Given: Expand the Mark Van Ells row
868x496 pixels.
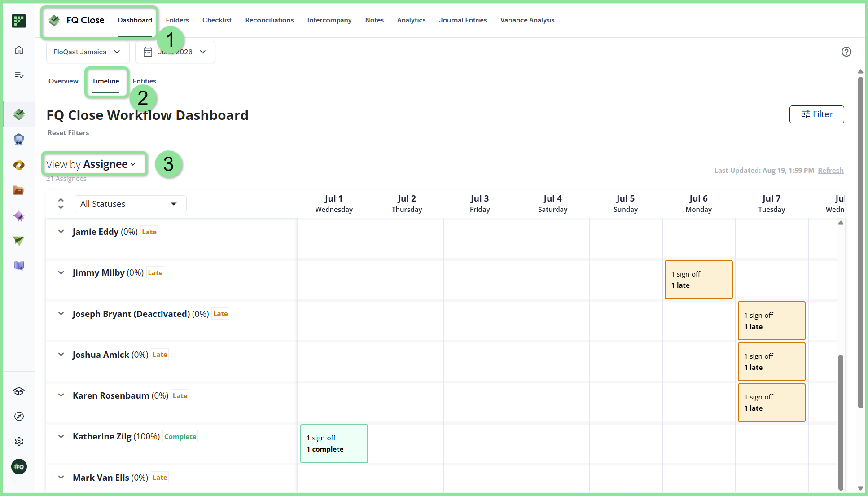Looking at the screenshot, I should (x=61, y=478).
